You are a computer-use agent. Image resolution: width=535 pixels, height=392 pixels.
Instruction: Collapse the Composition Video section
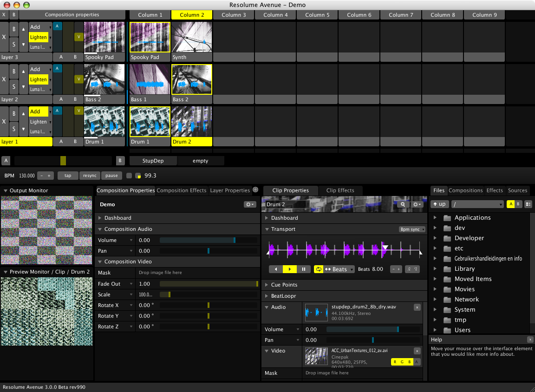100,261
